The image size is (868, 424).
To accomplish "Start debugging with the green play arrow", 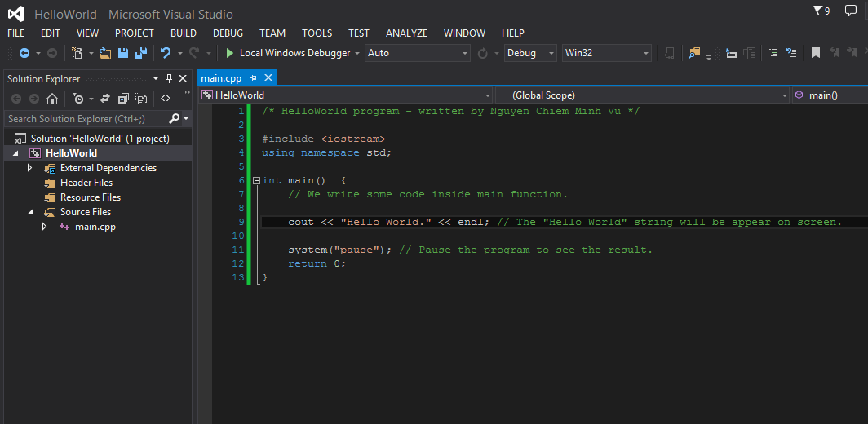I will [230, 53].
